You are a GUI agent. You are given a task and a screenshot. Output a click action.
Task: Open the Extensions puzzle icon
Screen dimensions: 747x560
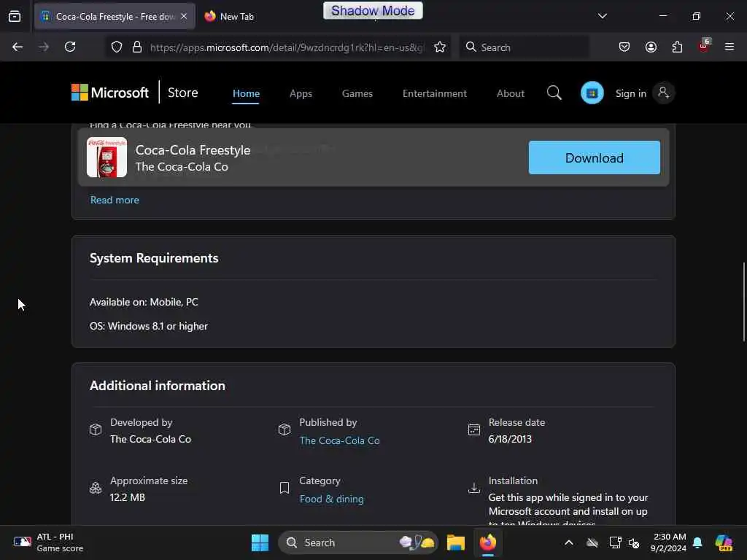point(677,47)
